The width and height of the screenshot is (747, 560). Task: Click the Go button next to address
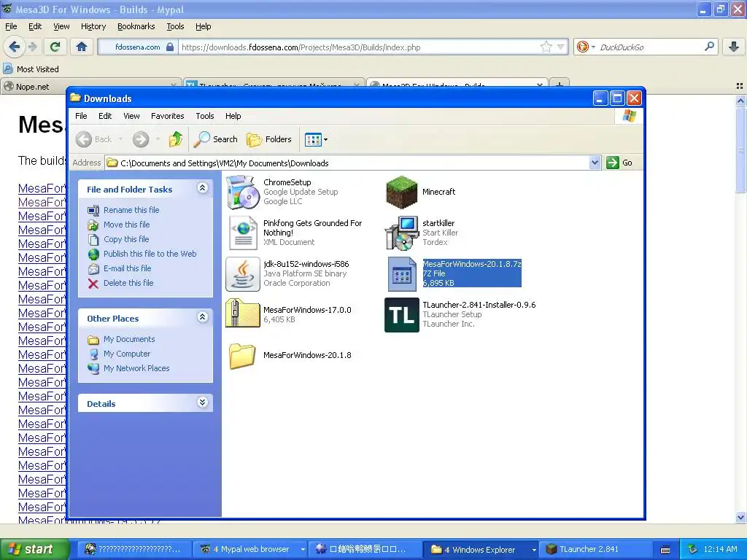[x=620, y=163]
